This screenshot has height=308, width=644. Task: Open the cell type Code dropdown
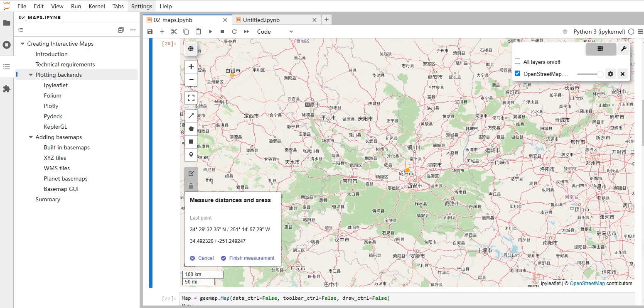(x=275, y=32)
